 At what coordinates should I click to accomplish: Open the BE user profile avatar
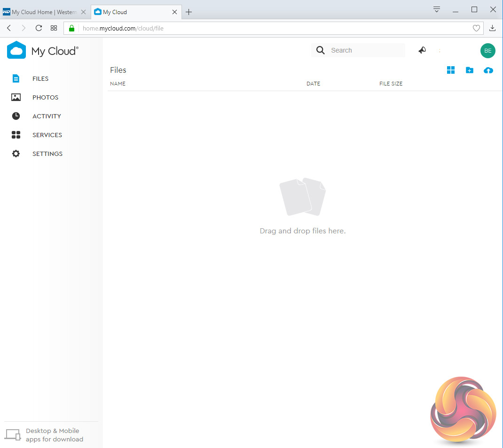[487, 51]
